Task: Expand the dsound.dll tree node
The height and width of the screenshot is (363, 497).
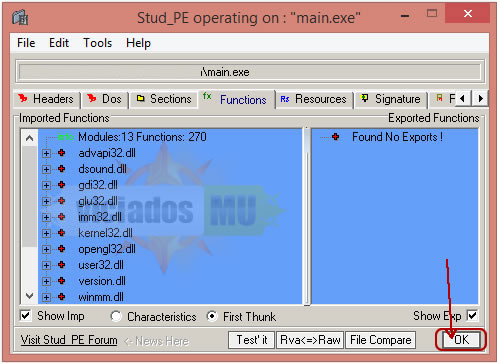Action: 46,169
